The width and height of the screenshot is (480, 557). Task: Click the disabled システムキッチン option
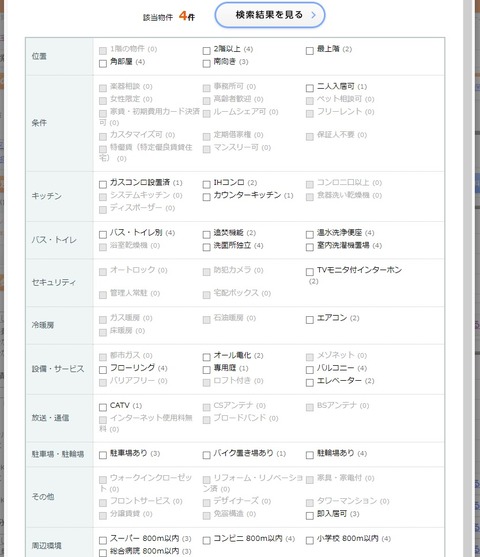pyautogui.click(x=140, y=195)
